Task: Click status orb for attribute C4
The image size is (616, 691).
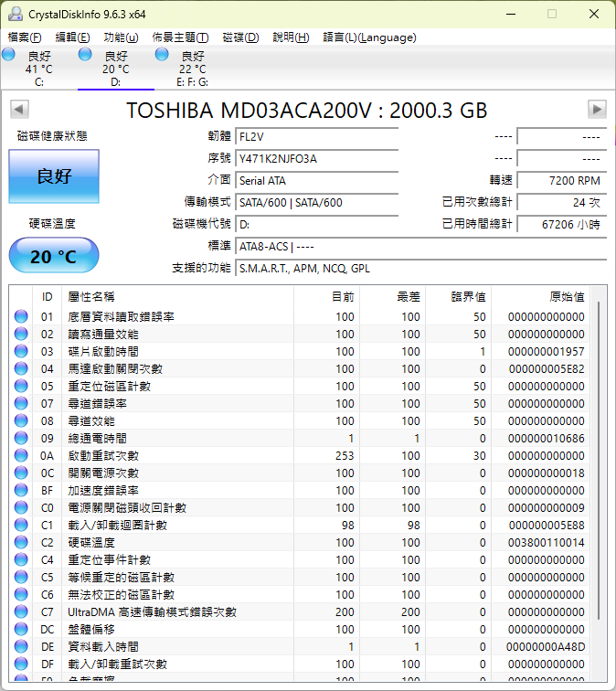Action: click(x=21, y=559)
